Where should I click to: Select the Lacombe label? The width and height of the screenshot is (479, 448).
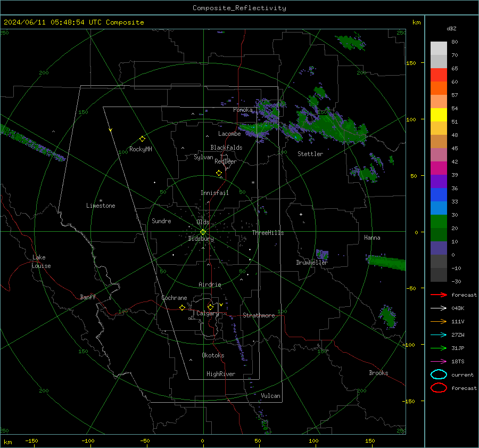(x=229, y=134)
